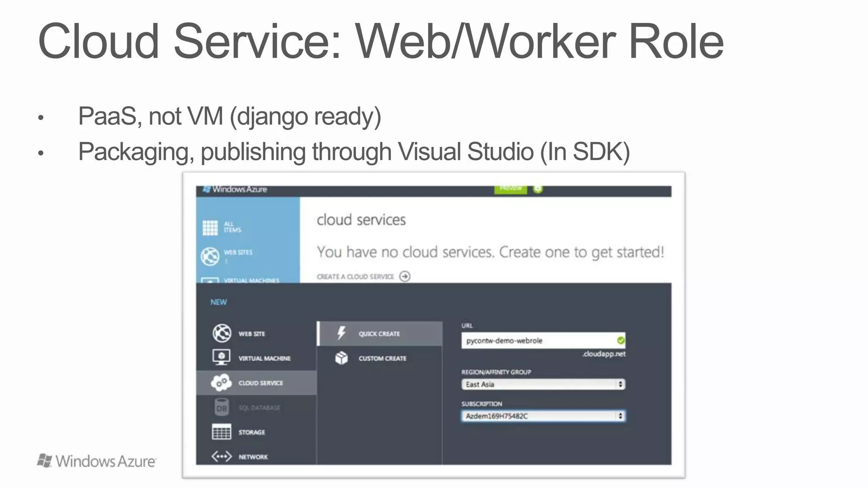The height and width of the screenshot is (488, 868).
Task: Click the Network arrows icon
Action: click(x=221, y=457)
